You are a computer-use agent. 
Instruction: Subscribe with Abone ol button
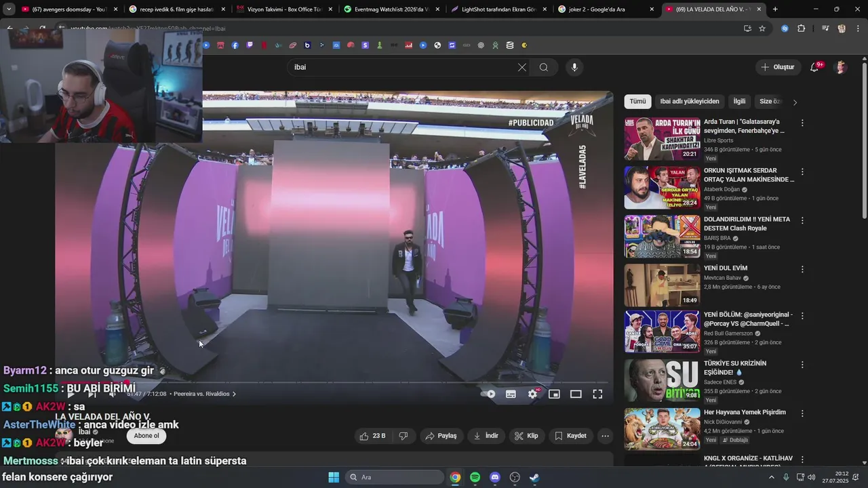146,436
